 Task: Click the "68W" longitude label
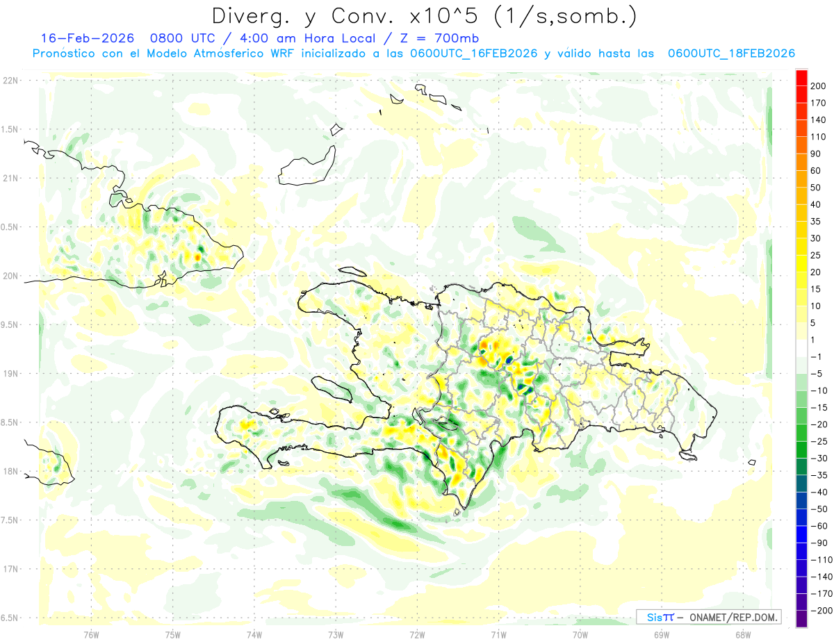(743, 635)
